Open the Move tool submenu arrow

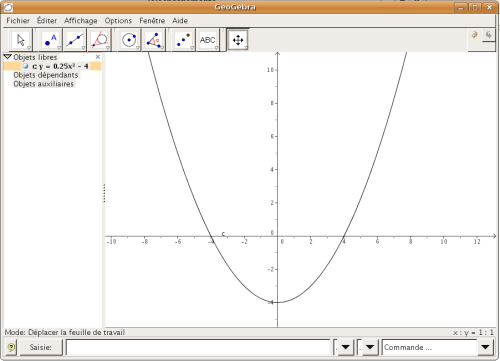[x=29, y=48]
